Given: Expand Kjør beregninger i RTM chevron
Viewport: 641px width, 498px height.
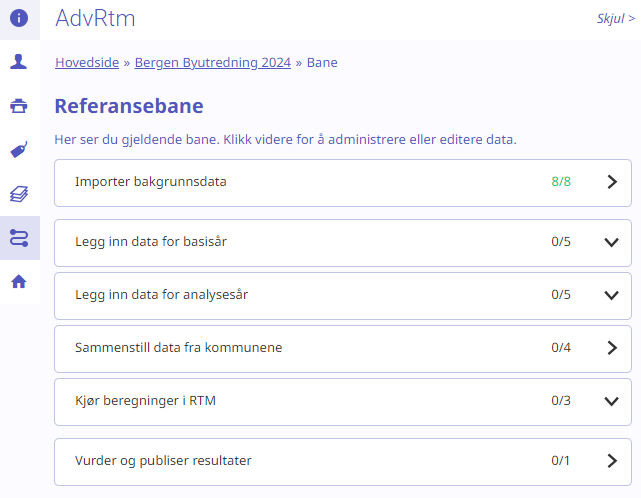Looking at the screenshot, I should click(x=612, y=402).
